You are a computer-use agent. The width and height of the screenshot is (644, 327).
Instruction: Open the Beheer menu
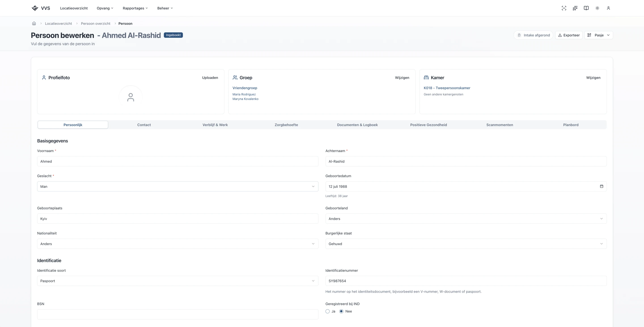point(165,8)
